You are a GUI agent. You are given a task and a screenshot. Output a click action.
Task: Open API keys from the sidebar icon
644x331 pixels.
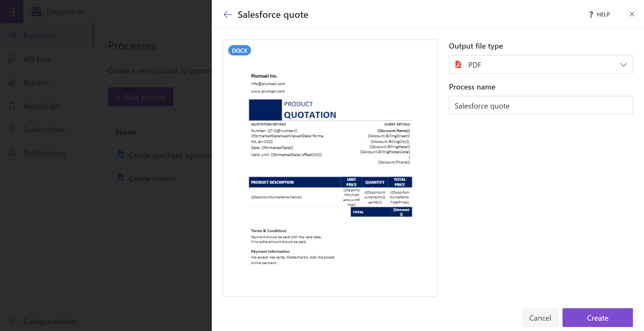(x=12, y=59)
